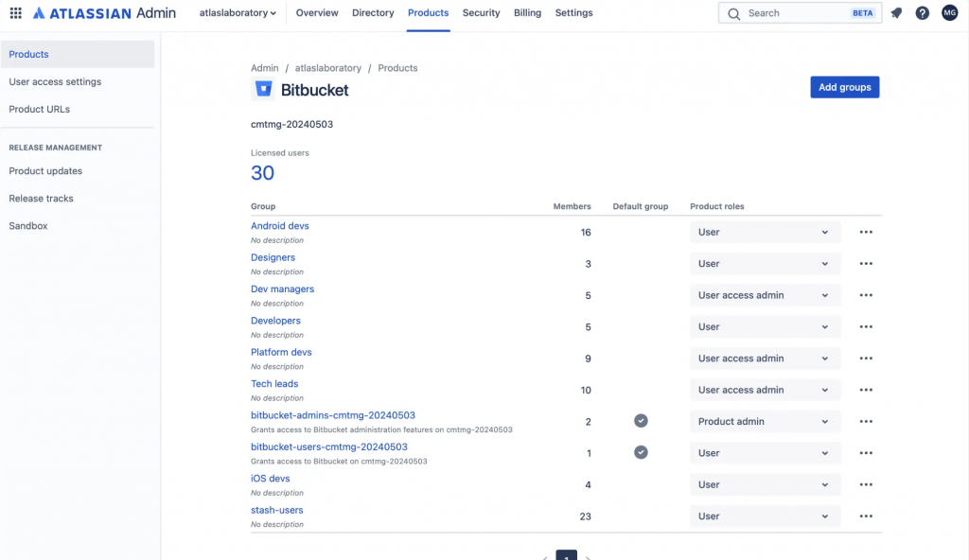Open the help question mark icon
Viewport: 969px width, 560px height.
point(922,13)
